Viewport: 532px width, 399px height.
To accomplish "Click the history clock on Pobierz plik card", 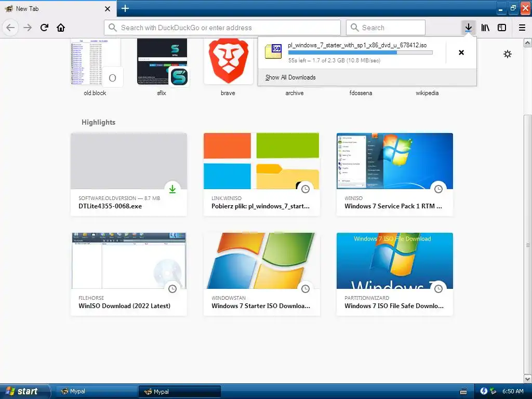I will (305, 189).
